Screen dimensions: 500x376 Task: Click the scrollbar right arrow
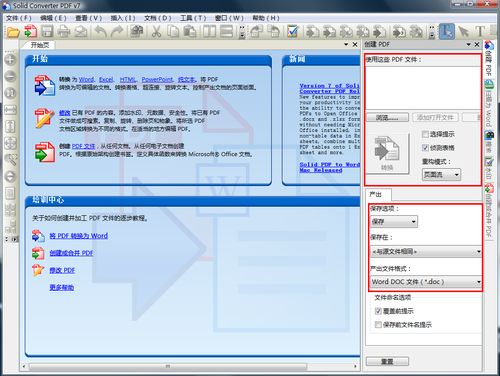pyautogui.click(x=355, y=366)
